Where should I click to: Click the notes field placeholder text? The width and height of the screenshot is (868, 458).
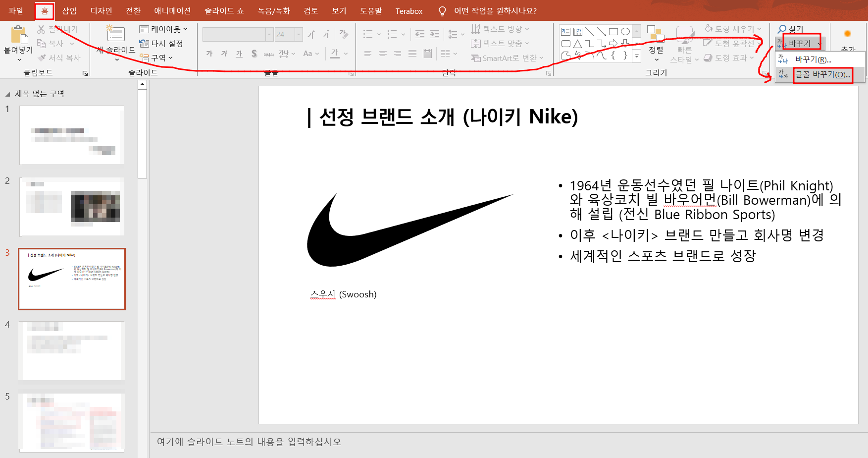249,442
